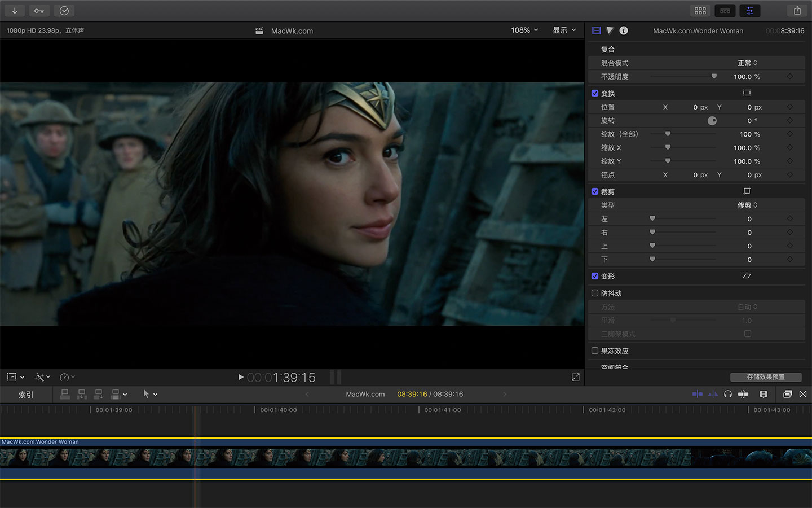The width and height of the screenshot is (812, 508).
Task: Click the Index (索引) button
Action: pos(26,395)
